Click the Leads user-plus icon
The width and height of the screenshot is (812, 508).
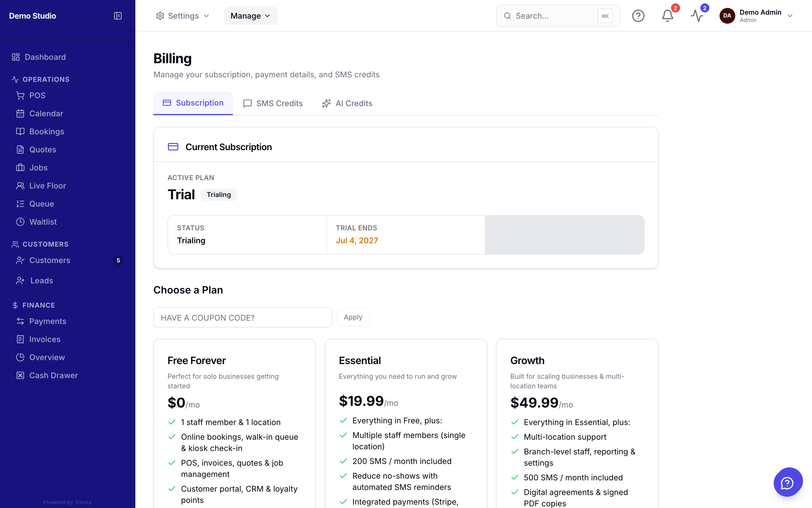[x=20, y=281]
